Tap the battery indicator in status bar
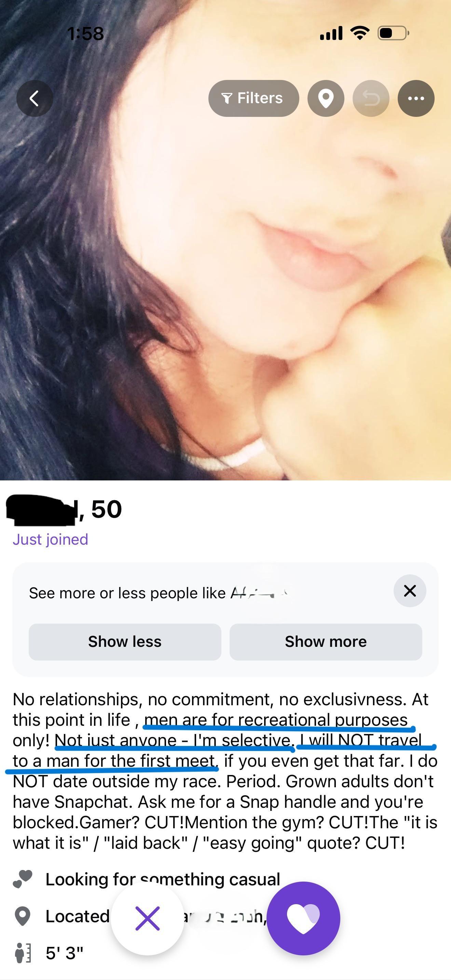 tap(393, 33)
